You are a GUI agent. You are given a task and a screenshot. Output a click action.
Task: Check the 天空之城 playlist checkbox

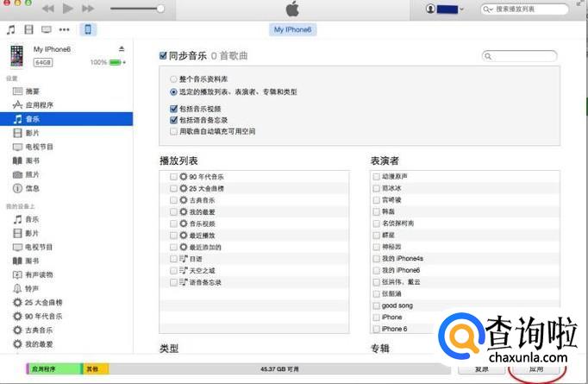173,271
